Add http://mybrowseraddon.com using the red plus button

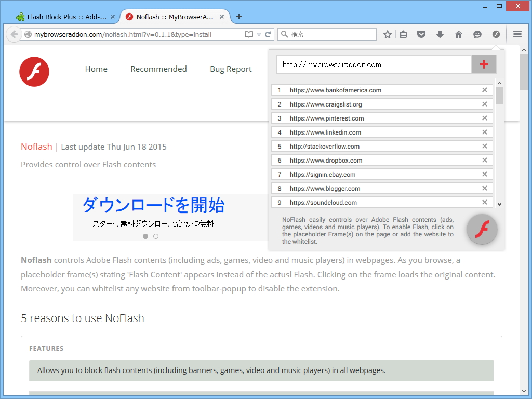coord(483,64)
